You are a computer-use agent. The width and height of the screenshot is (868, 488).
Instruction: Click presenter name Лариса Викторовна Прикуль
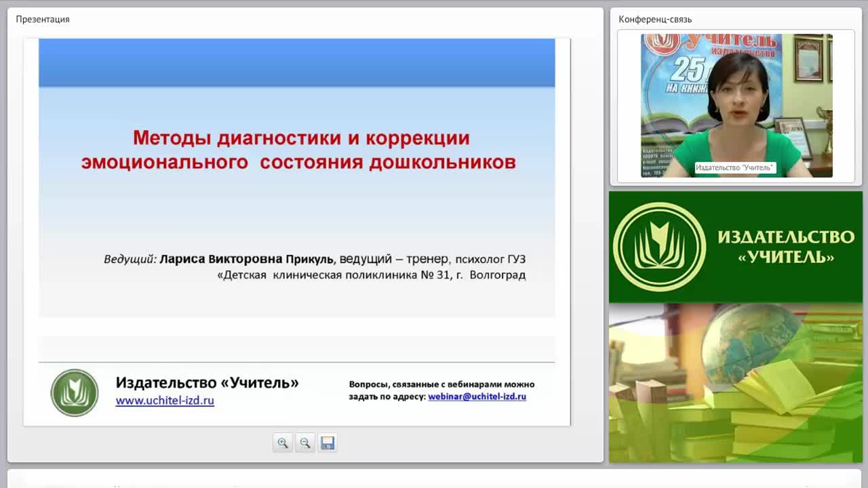pyautogui.click(x=247, y=259)
